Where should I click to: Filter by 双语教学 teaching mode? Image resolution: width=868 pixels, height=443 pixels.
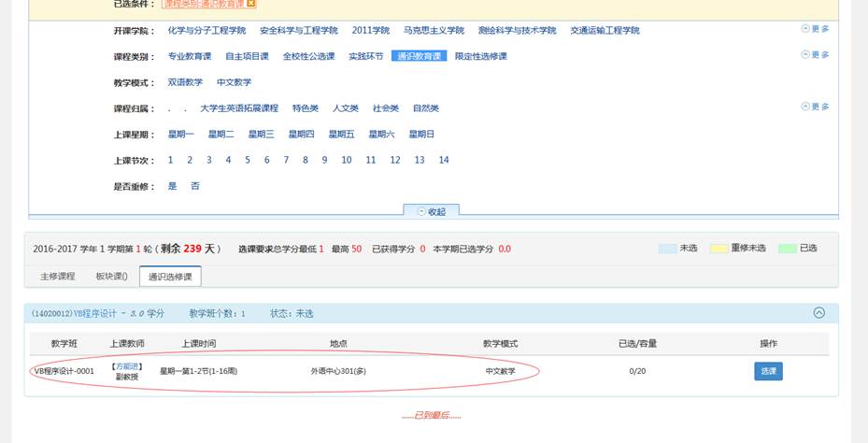(x=185, y=82)
